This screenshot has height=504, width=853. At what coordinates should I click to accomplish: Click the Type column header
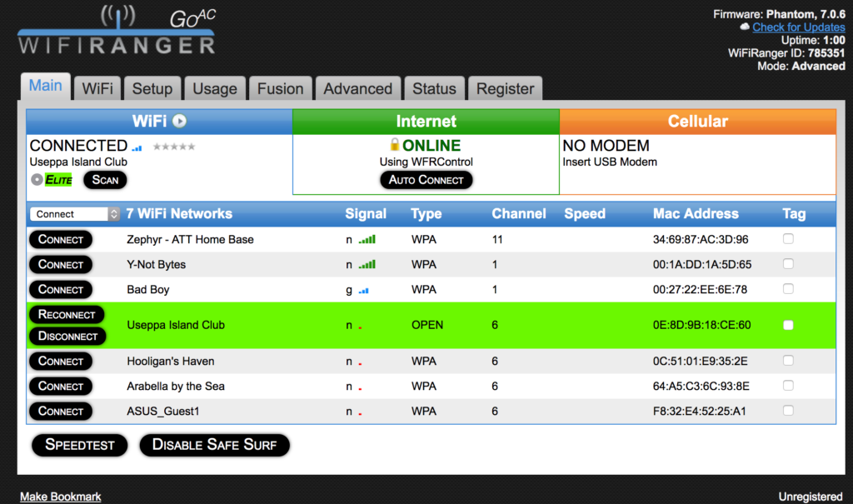[426, 214]
